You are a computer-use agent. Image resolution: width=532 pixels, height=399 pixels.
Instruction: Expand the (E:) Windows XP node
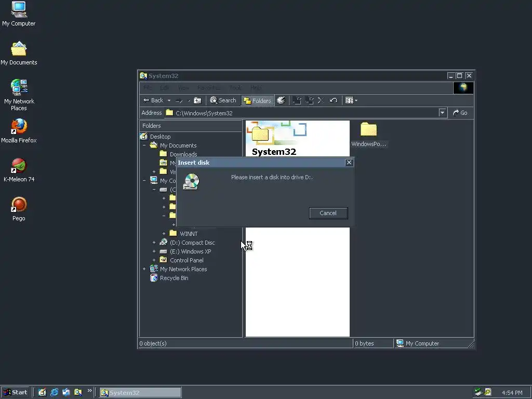click(154, 251)
